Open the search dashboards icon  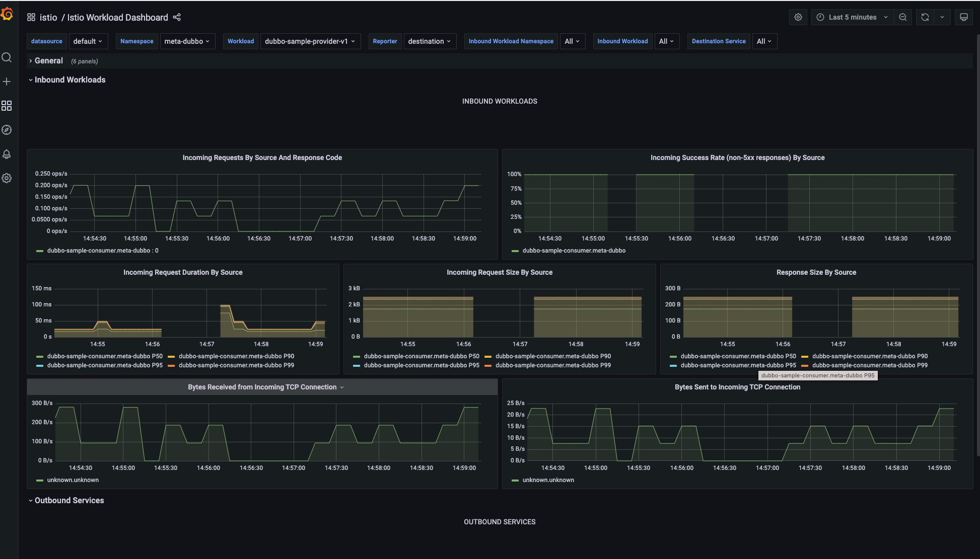pyautogui.click(x=7, y=57)
